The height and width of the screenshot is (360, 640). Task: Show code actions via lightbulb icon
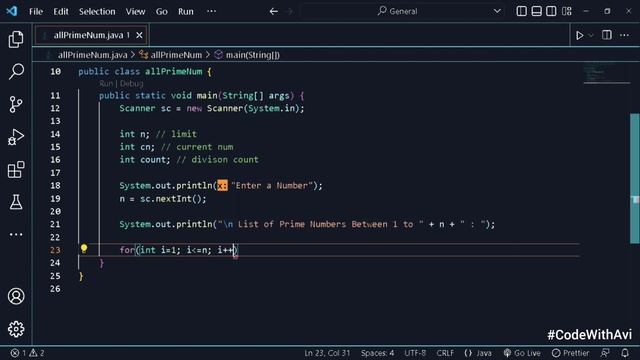84,248
